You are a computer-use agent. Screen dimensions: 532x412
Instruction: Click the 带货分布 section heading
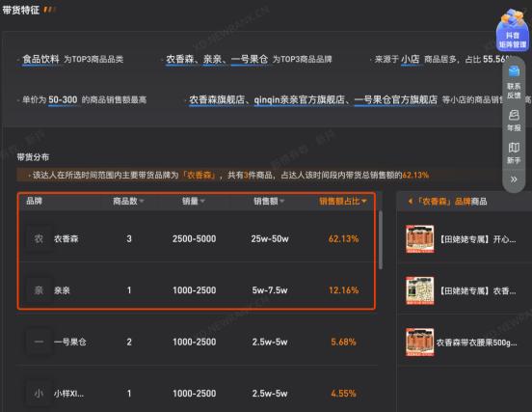33,157
